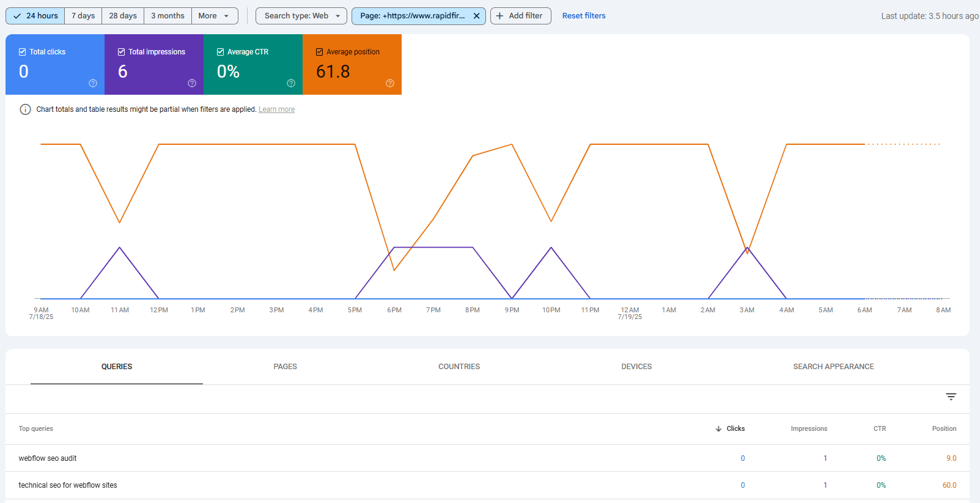Click the Total clicks blue card

55,64
